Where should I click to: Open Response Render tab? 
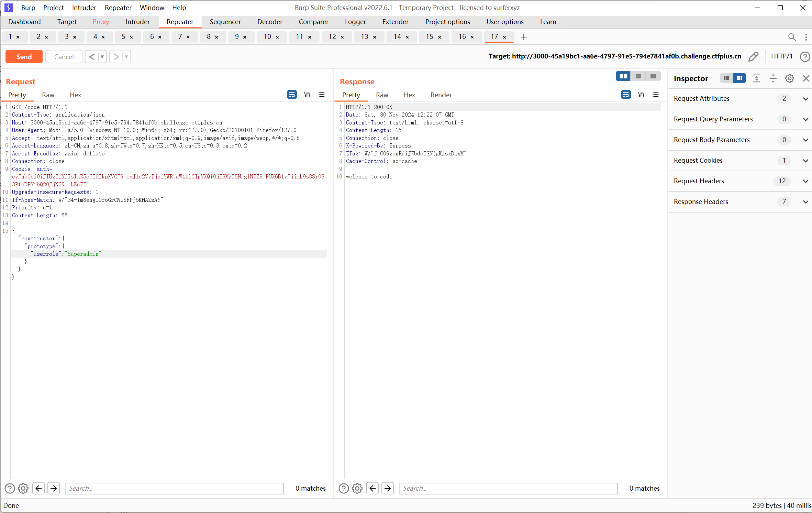point(441,95)
